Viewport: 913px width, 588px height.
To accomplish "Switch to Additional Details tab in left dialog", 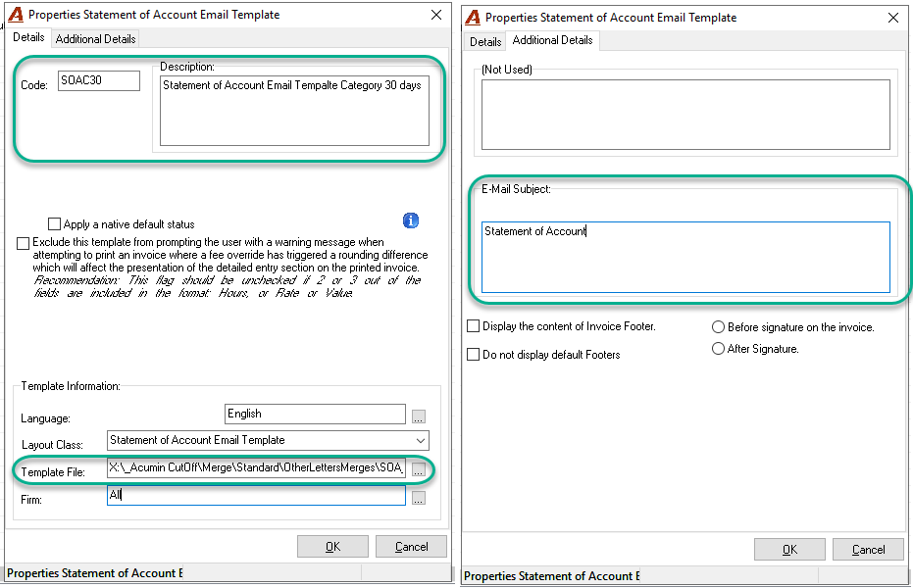I will (x=95, y=39).
